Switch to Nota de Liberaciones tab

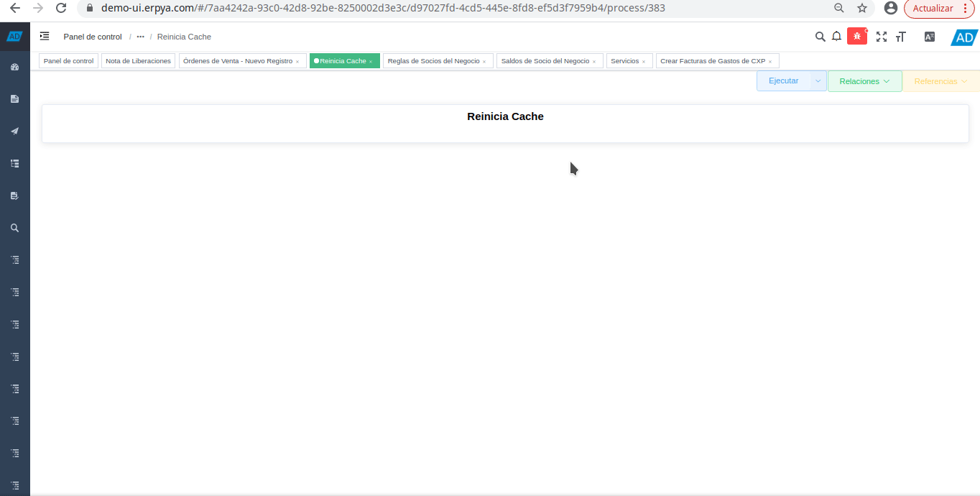138,61
